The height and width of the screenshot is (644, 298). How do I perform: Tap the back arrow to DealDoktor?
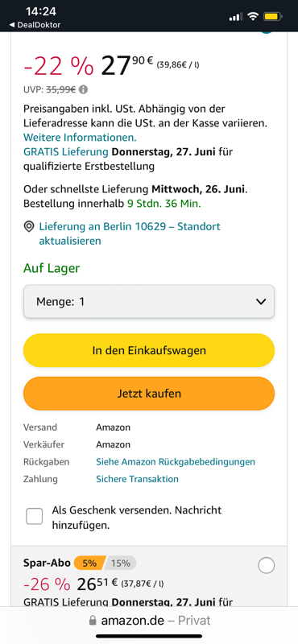tap(11, 25)
